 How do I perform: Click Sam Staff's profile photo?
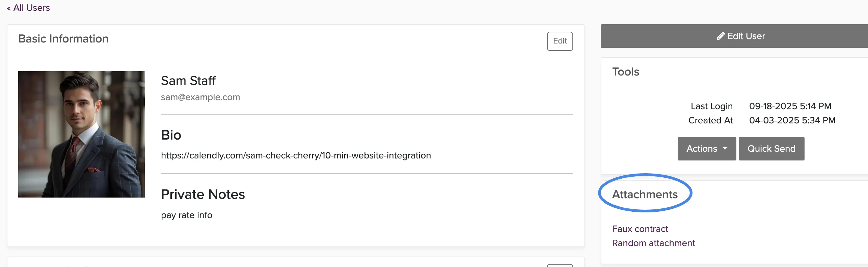[81, 134]
